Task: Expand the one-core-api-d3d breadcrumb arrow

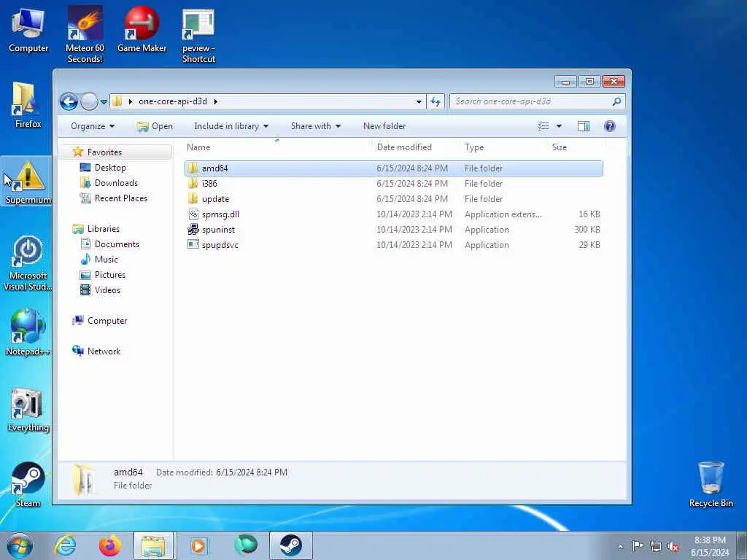Action: (x=215, y=101)
